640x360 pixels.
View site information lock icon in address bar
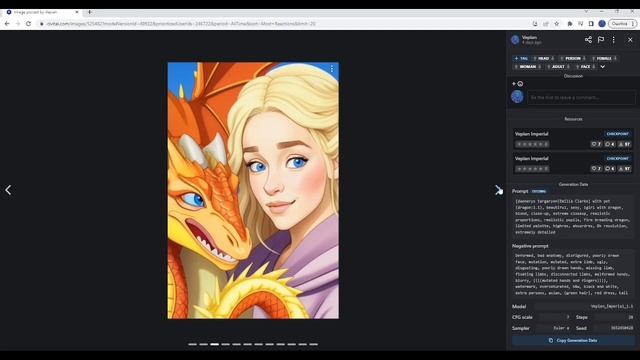[41, 24]
